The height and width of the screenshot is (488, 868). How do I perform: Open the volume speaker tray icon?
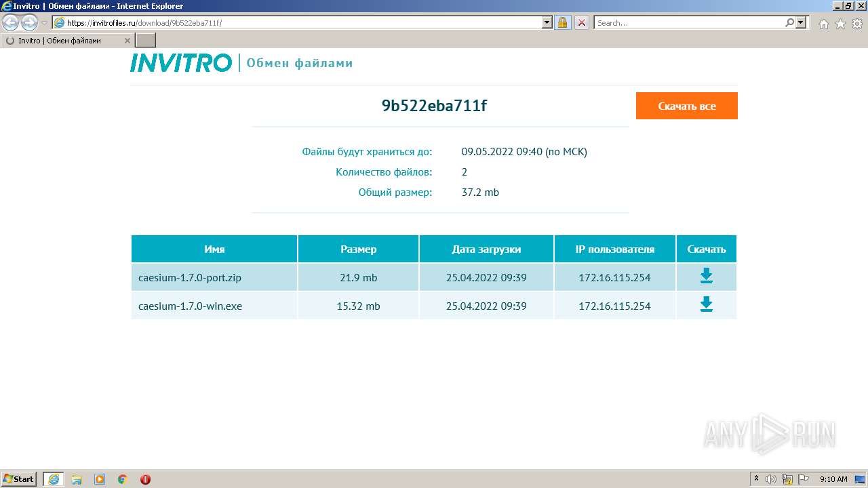[x=771, y=479]
